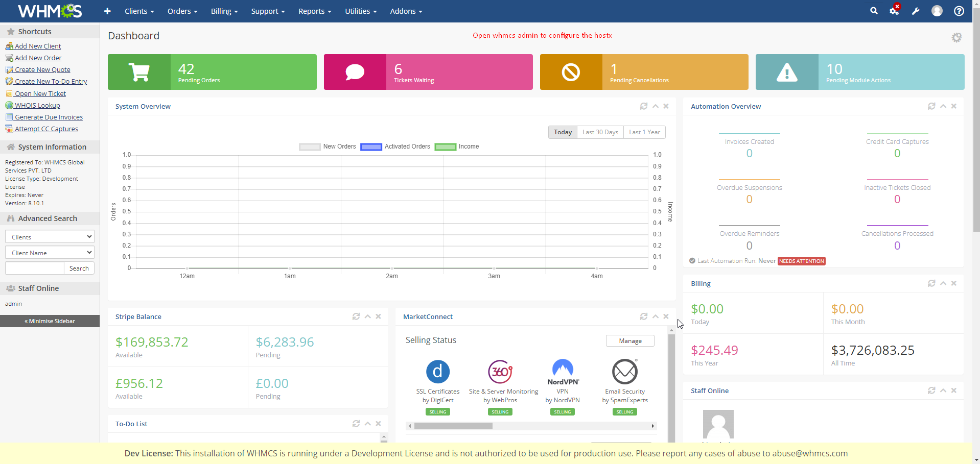Toggle the Income legend series

click(457, 146)
